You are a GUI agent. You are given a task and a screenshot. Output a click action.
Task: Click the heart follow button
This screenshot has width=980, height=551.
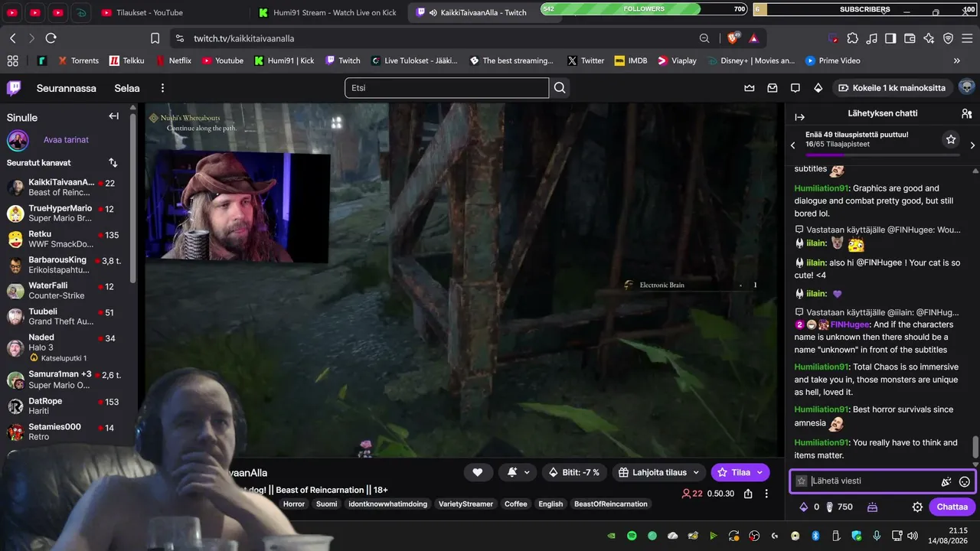tap(478, 472)
